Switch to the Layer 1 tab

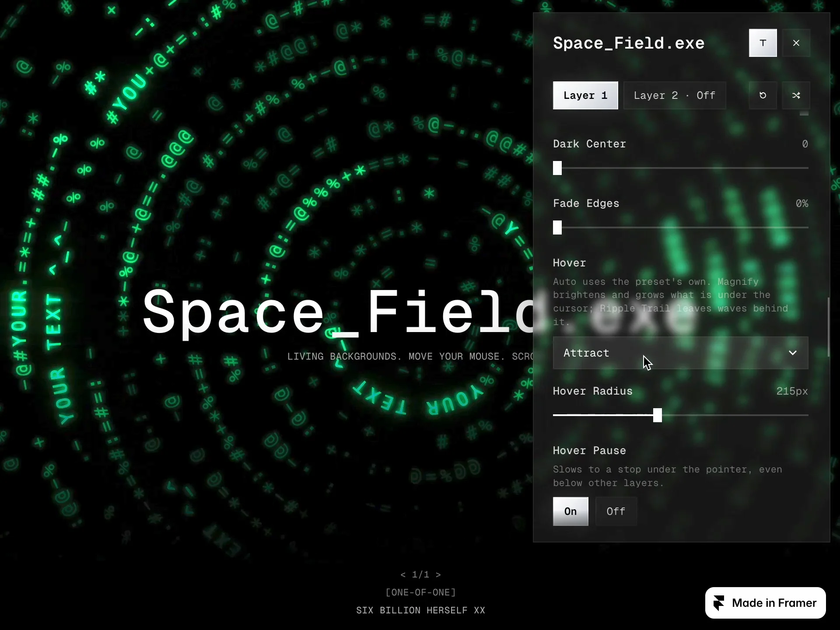585,95
